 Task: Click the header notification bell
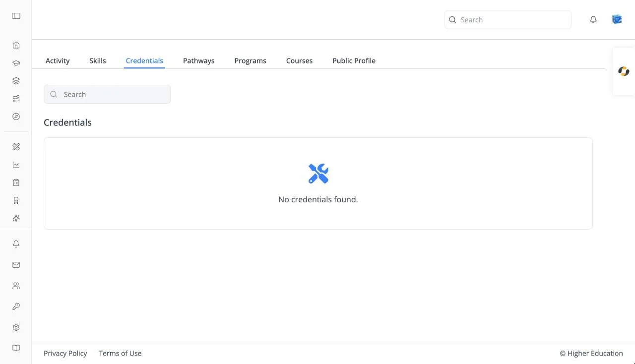593,20
